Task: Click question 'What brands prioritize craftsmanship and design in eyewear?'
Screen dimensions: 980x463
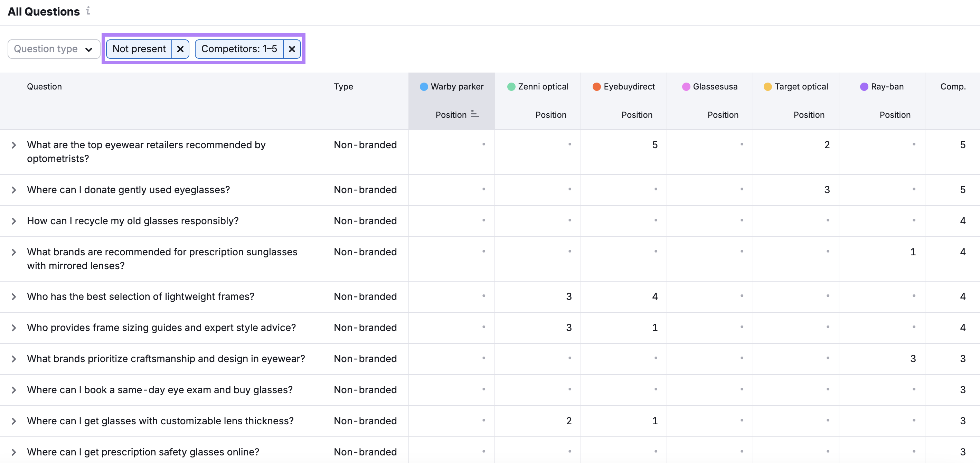Action: click(x=166, y=359)
